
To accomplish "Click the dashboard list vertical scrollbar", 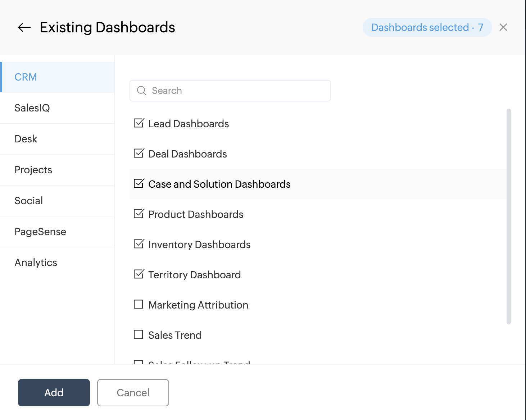I will pos(509,216).
